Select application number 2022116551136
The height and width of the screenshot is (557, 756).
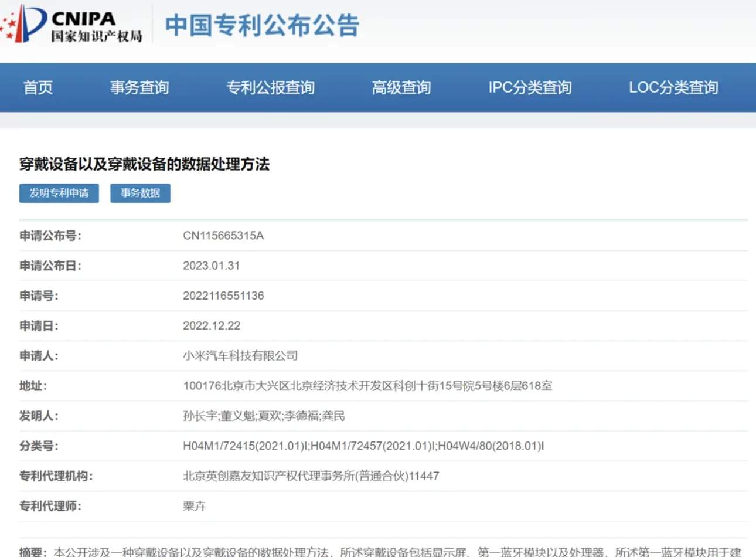pos(223,296)
